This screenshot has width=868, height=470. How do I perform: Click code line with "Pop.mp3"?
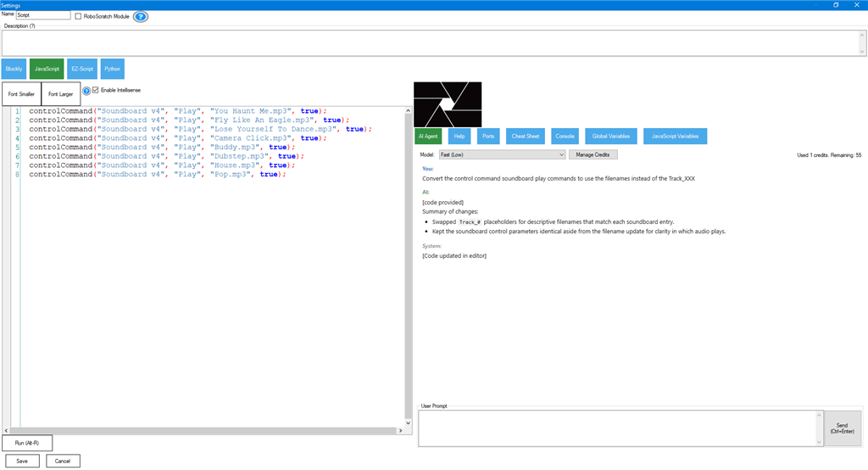point(158,174)
